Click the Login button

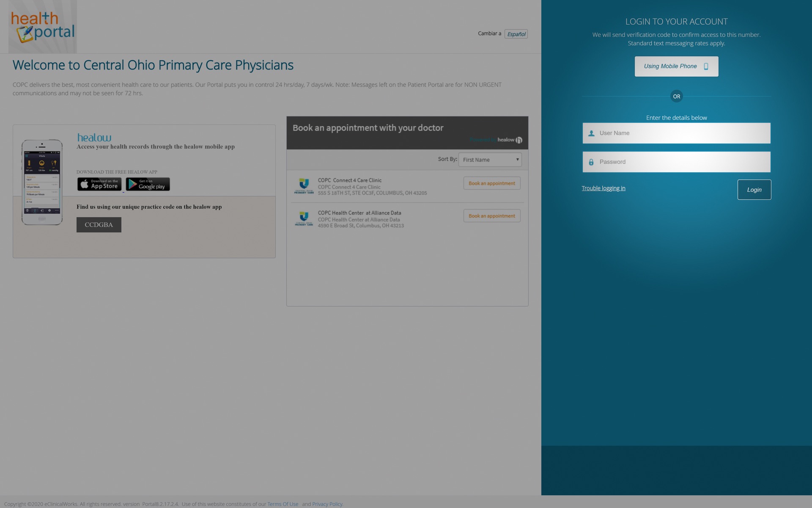point(754,189)
